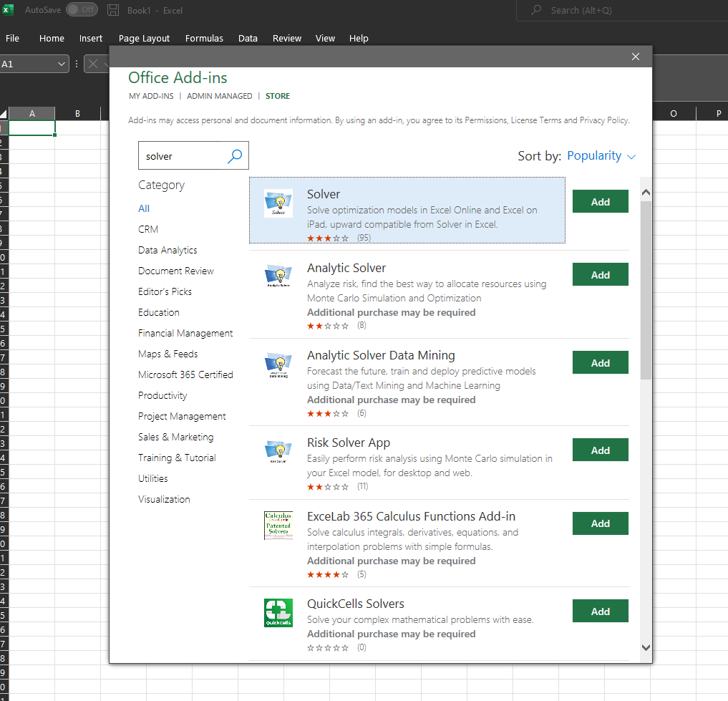This screenshot has height=701, width=728.
Task: Select the CRM category
Action: 148,229
